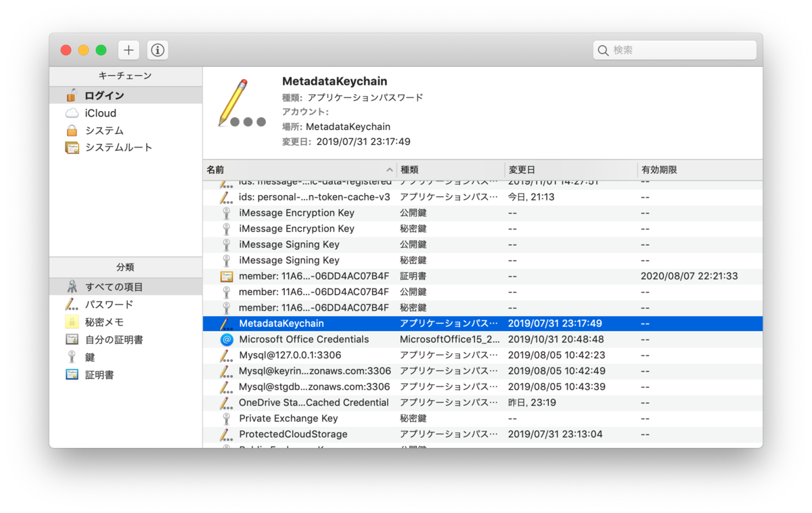Select the Mysql@127.0.0.1:3306 entry
The image size is (812, 513).
pyautogui.click(x=482, y=355)
